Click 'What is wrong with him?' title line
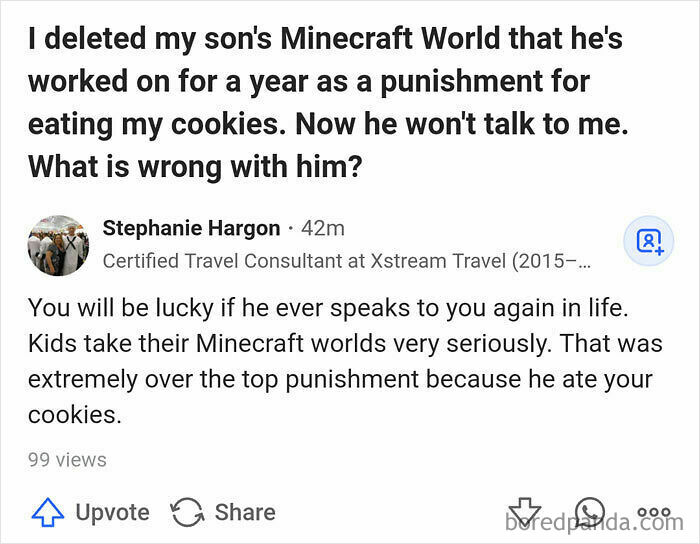The image size is (700, 544). pos(194,165)
